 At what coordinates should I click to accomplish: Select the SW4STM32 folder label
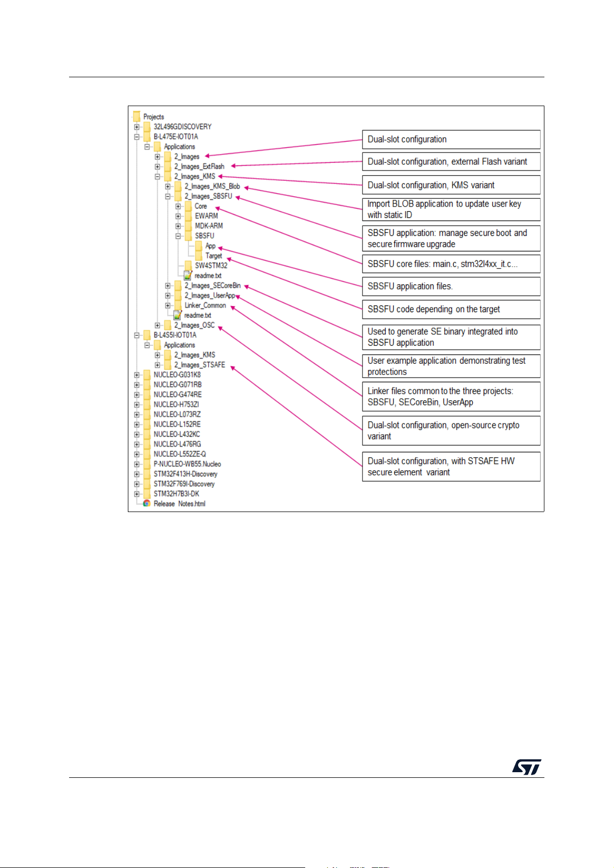click(x=211, y=265)
